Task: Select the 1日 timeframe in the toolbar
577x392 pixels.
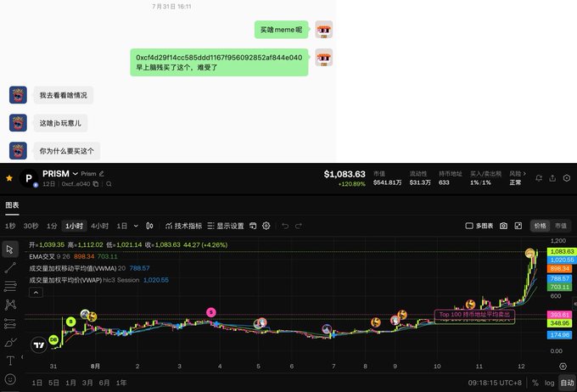Action: coord(122,226)
